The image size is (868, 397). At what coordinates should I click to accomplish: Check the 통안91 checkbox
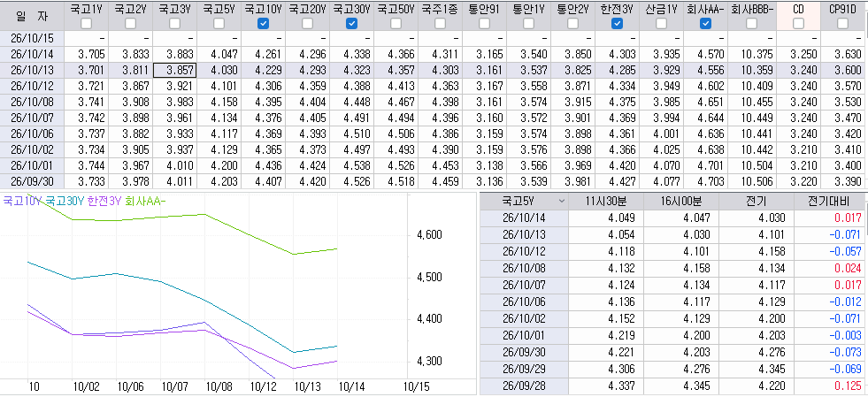pyautogui.click(x=484, y=23)
